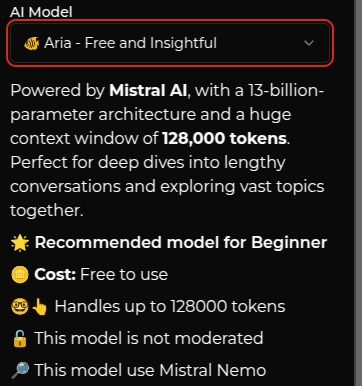The height and width of the screenshot is (386, 362).
Task: Click This model is not moderated text
Action: 149,338
